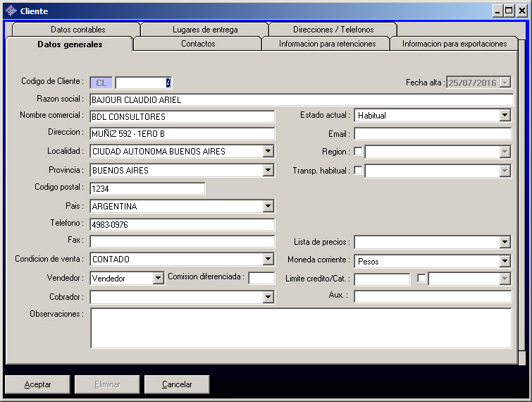Open the Condicion de venta dropdown
Viewport: 532px width, 402px height.
click(268, 260)
